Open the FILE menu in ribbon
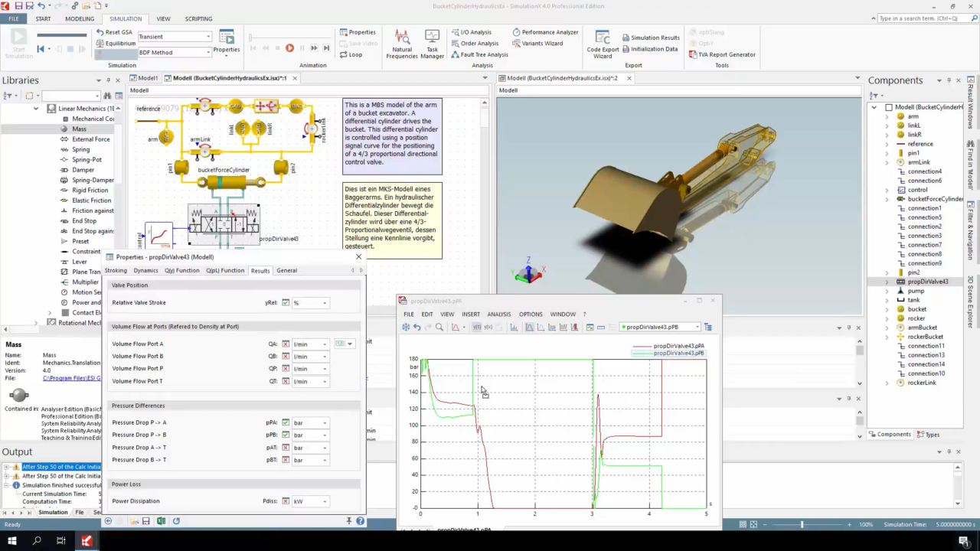Screen dimensions: 980x551 14,18
